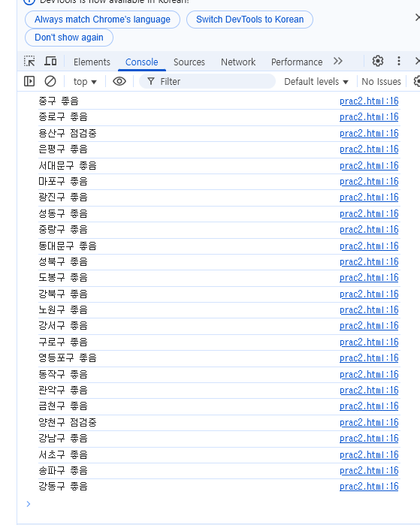Viewport: 420px width, 525px height.
Task: Open prac2.html:16 link on 양천구 row
Action: coord(369,423)
